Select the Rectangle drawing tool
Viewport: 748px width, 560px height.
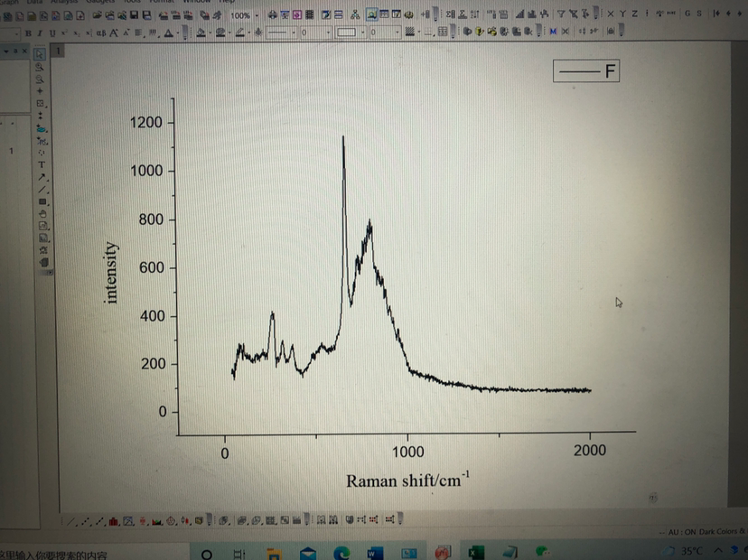[43, 201]
